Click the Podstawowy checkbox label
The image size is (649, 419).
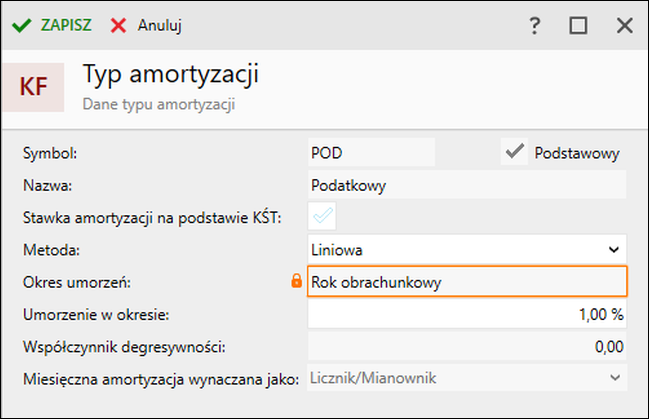pyautogui.click(x=577, y=153)
